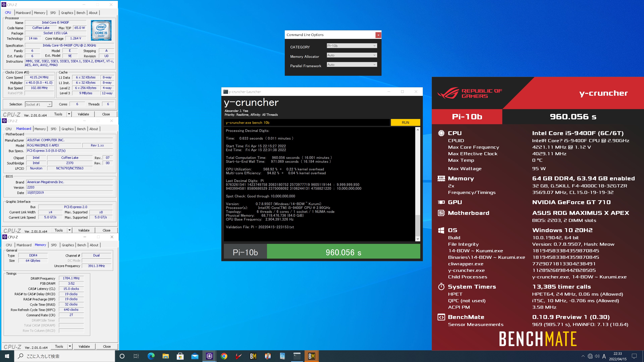
Task: Open CPU tab in the bottom CPU-Z window
Action: coord(9,245)
